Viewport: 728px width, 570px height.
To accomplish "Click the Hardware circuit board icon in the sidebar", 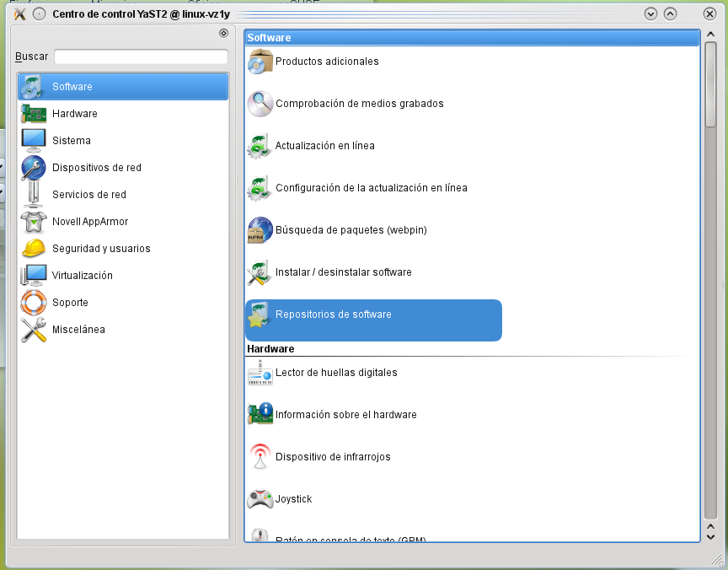I will pyautogui.click(x=34, y=114).
